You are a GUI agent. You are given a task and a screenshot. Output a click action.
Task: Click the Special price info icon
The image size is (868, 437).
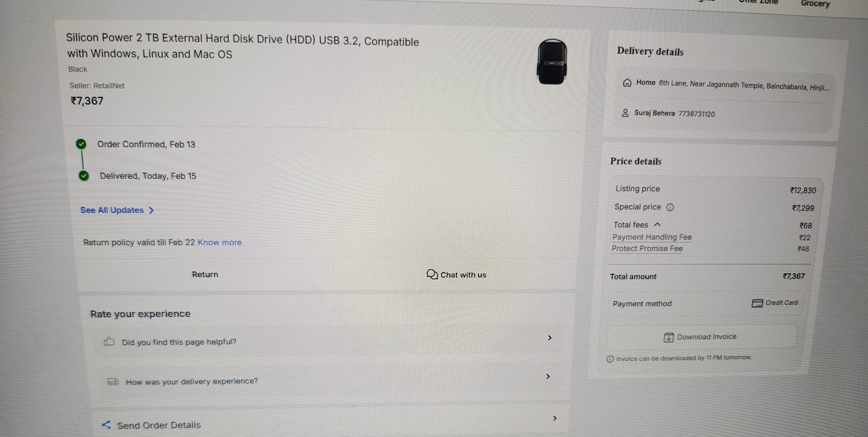coord(670,207)
